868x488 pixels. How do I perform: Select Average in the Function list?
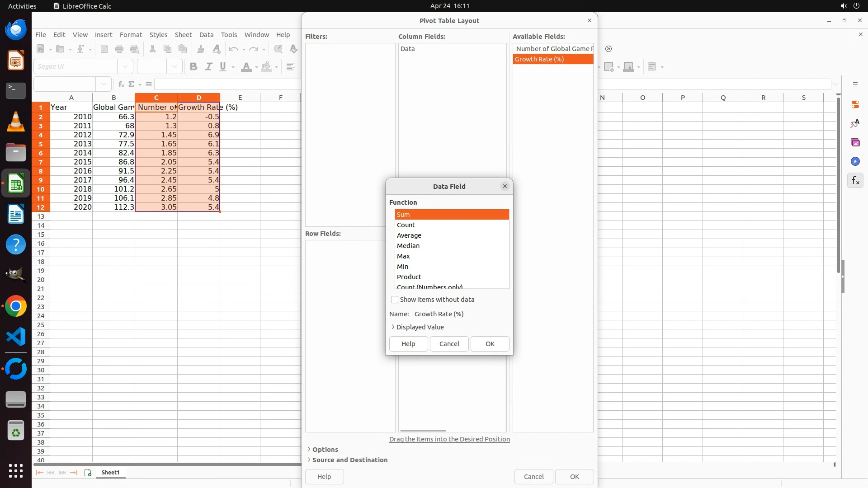(409, 235)
